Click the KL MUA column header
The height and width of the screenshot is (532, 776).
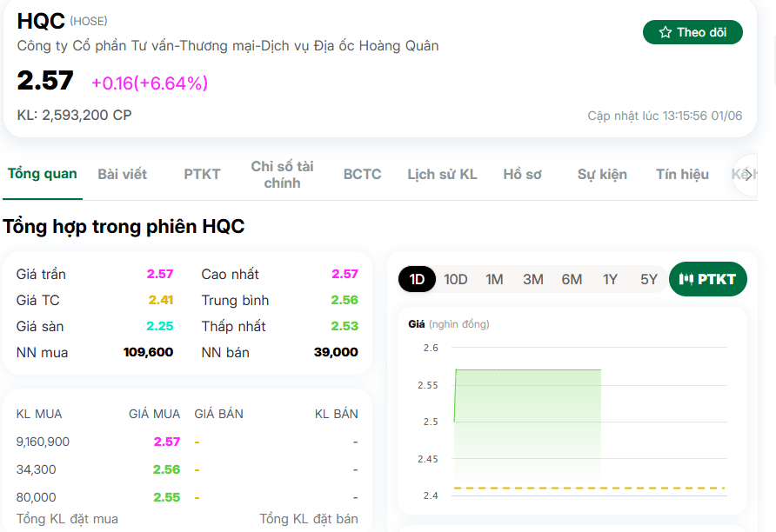tap(39, 414)
